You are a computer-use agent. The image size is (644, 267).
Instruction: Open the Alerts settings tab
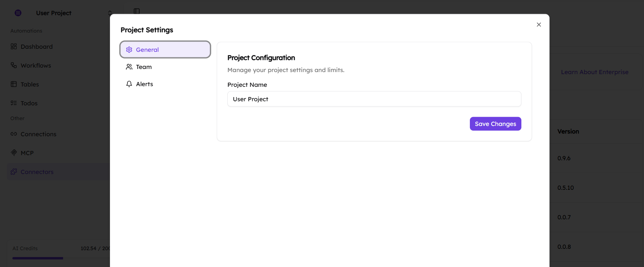[144, 84]
